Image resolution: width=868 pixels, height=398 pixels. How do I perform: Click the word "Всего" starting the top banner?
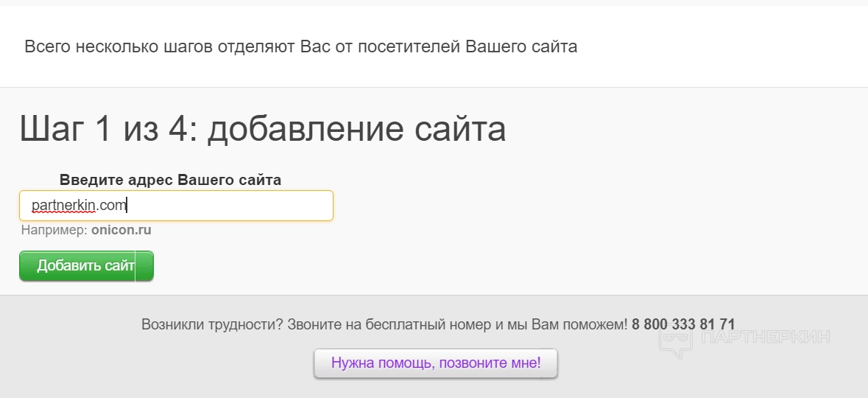[46, 46]
